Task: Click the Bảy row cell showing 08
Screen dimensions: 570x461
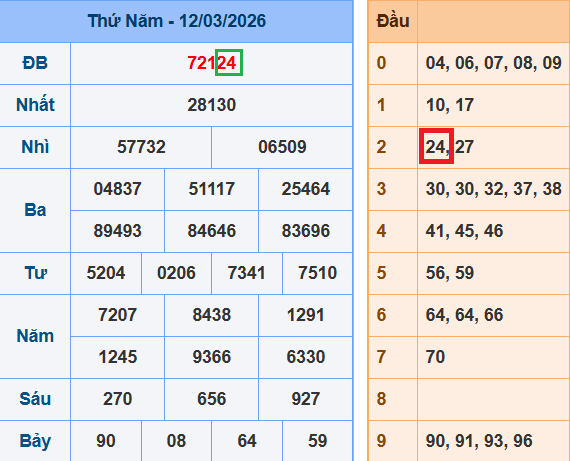Action: [176, 441]
